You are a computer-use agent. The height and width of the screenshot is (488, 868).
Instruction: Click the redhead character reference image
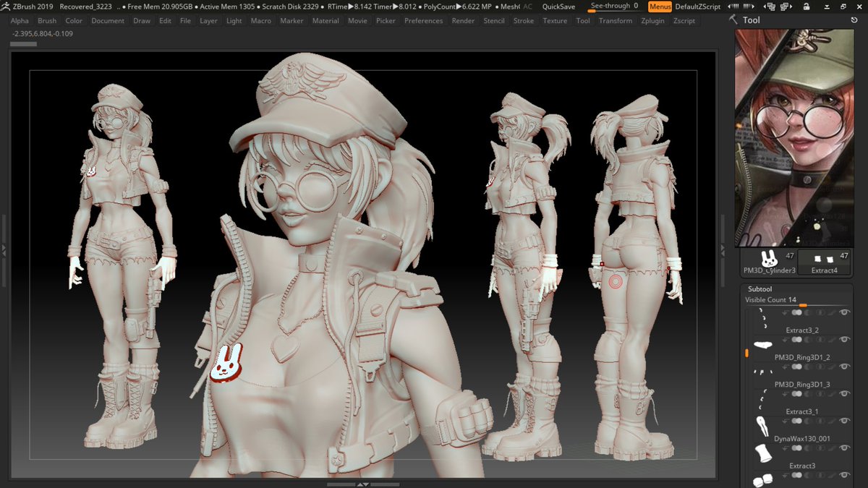[x=796, y=137]
